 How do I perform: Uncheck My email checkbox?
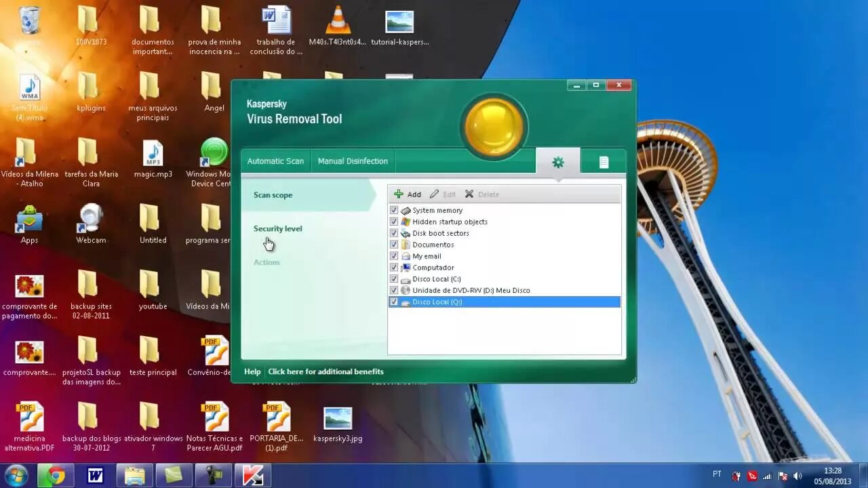click(394, 256)
